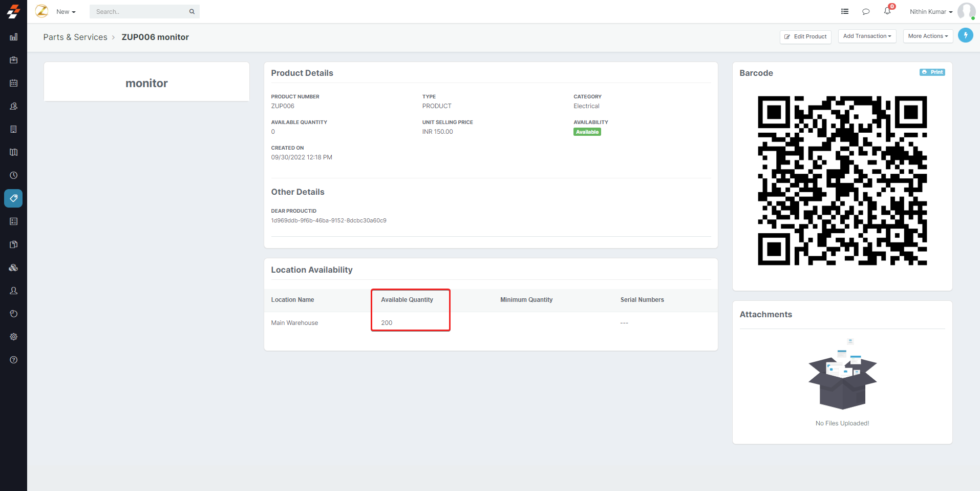Expand the Add Transaction dropdown
The height and width of the screenshot is (491, 980).
coord(867,36)
